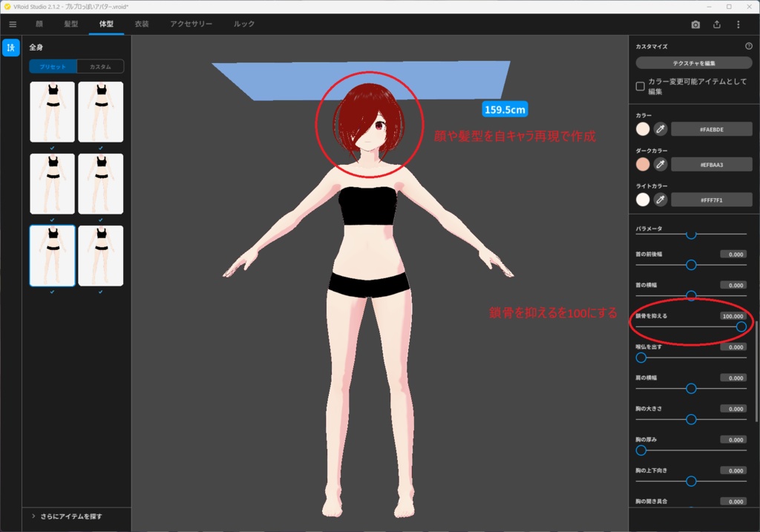
Task: Click the eyedropper next to ダークカラー
Action: (661, 164)
